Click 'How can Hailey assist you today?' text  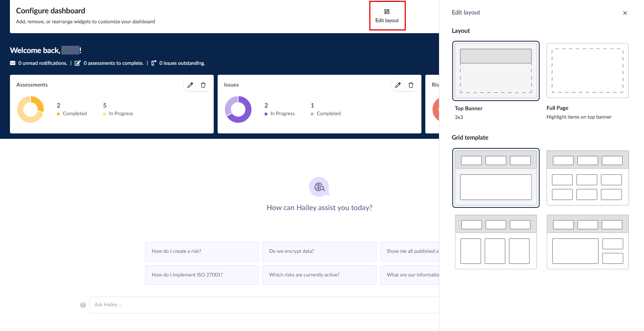[x=319, y=207]
